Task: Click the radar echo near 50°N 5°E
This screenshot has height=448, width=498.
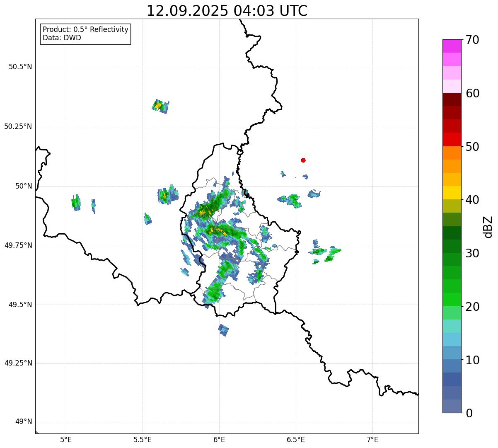Action: tap(76, 203)
